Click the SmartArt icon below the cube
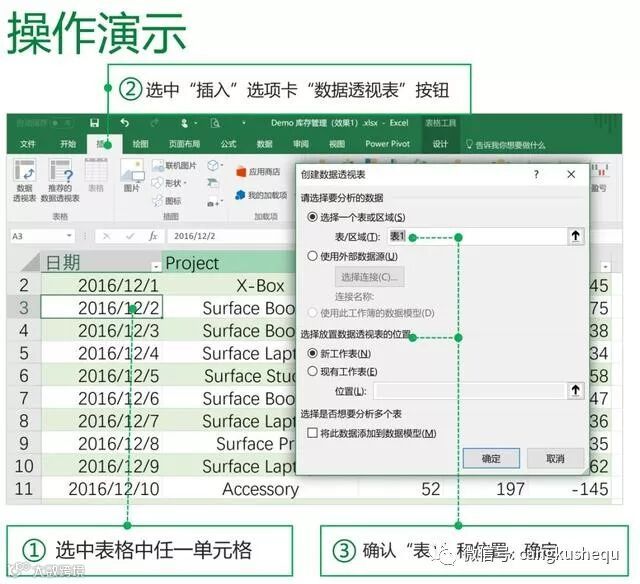Viewport: 640px width, 584px height. [x=213, y=182]
